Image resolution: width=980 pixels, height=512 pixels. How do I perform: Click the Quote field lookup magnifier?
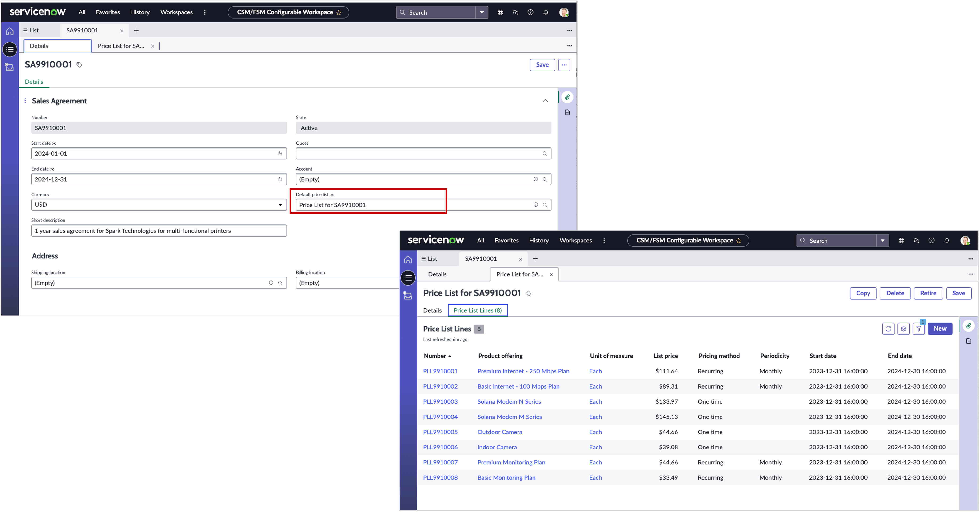[x=545, y=154]
